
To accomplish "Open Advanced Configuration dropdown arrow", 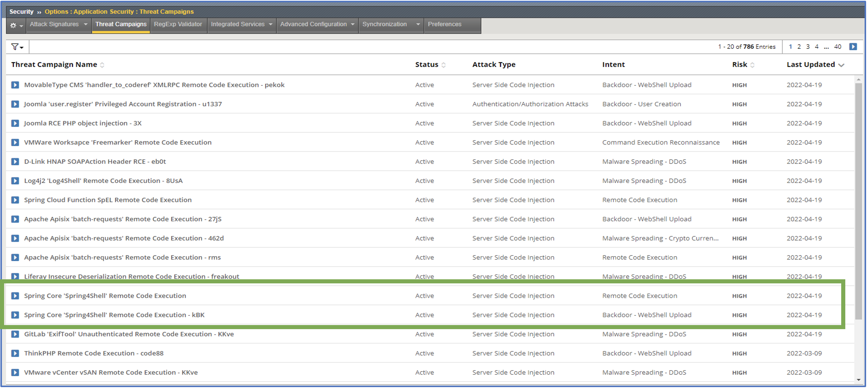I will point(352,24).
